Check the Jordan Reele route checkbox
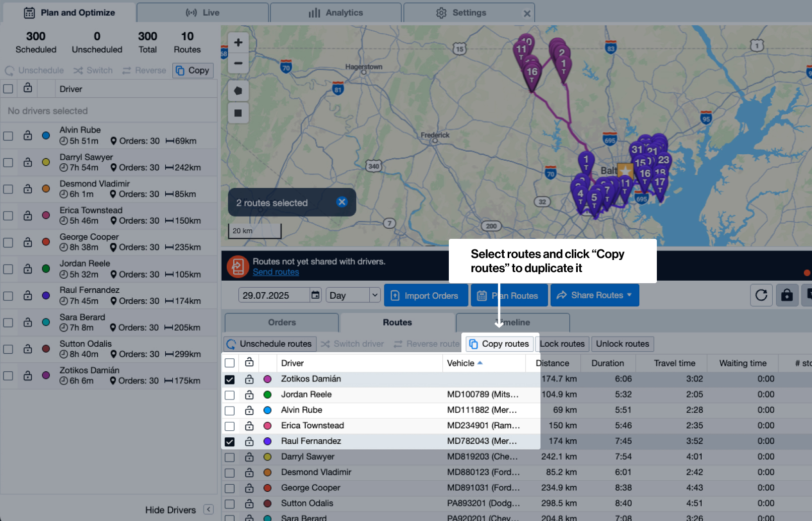Image resolution: width=812 pixels, height=521 pixels. pos(230,395)
